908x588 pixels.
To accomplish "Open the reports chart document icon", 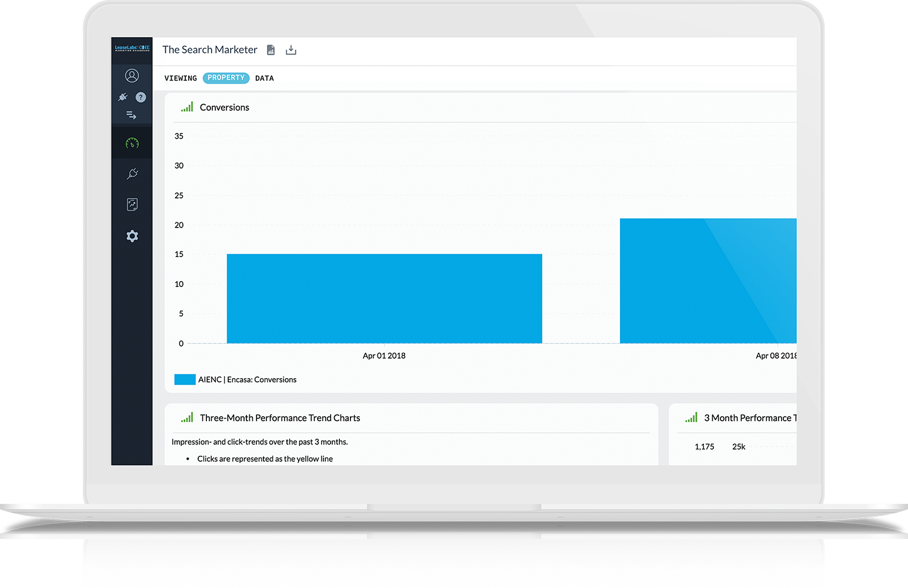I will pos(132,204).
